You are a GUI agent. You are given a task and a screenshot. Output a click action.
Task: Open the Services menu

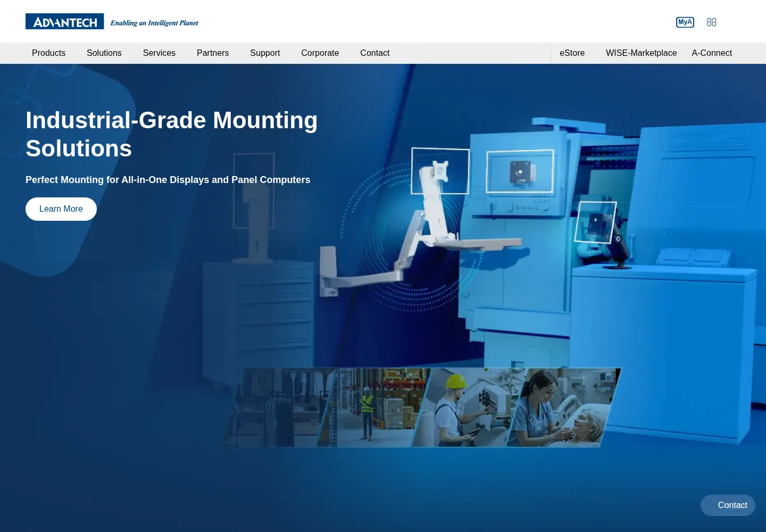point(159,53)
